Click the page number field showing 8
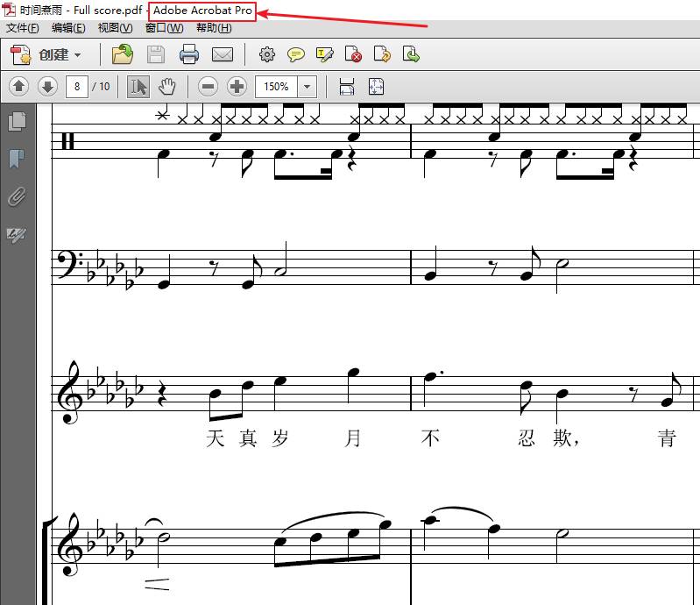This screenshot has width=700, height=605. 77,86
